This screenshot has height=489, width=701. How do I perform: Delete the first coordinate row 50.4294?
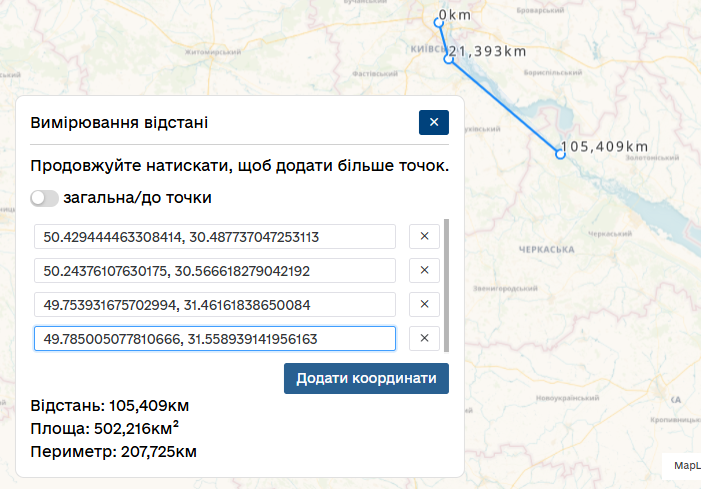coord(423,237)
